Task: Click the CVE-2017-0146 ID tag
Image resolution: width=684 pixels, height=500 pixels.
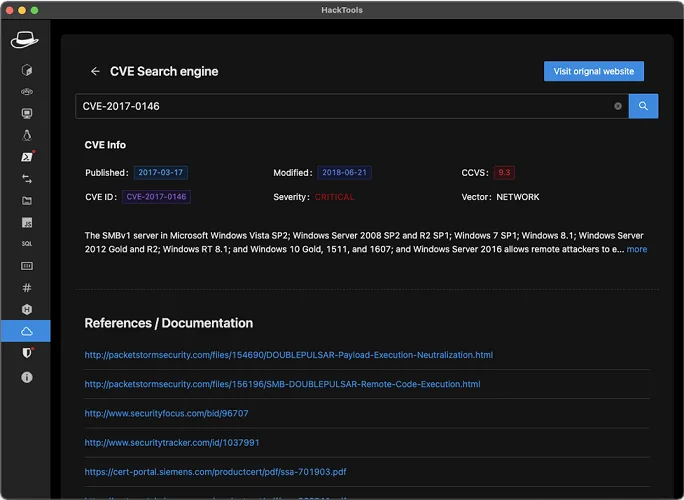Action: pos(156,197)
